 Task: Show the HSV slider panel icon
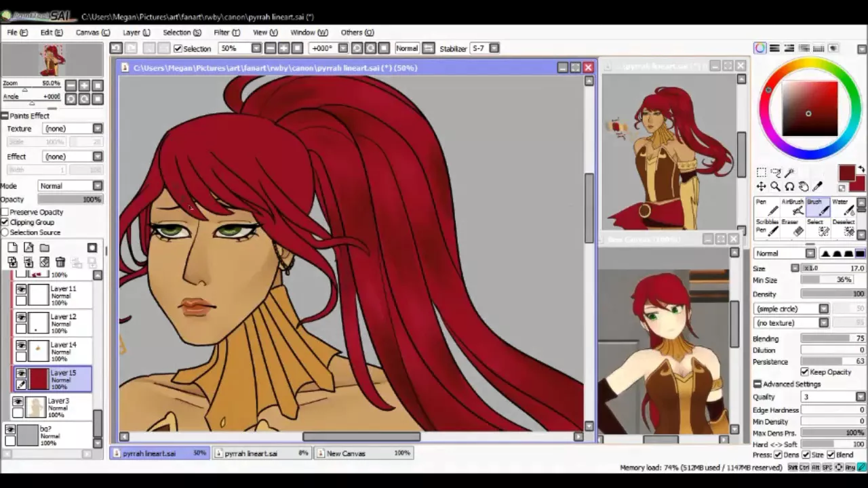click(789, 48)
